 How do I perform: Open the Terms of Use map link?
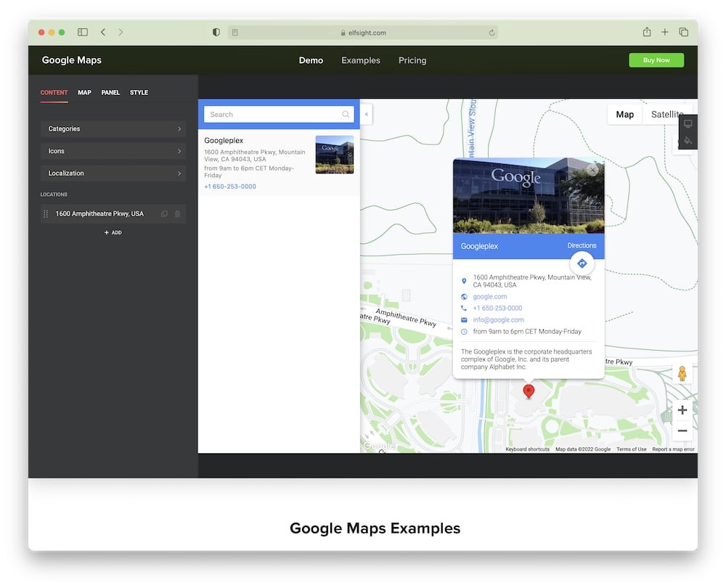click(x=631, y=449)
